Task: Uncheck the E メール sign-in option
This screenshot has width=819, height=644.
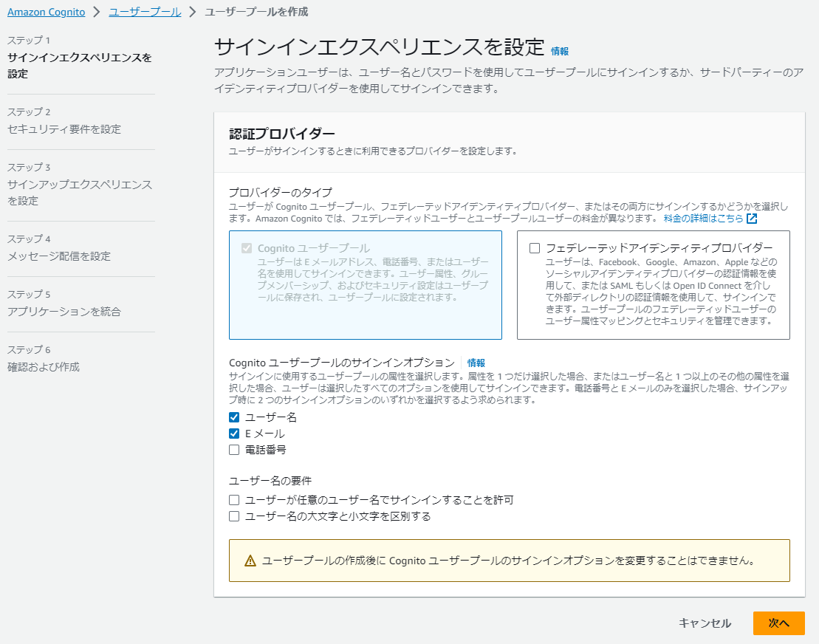Action: pyautogui.click(x=234, y=434)
